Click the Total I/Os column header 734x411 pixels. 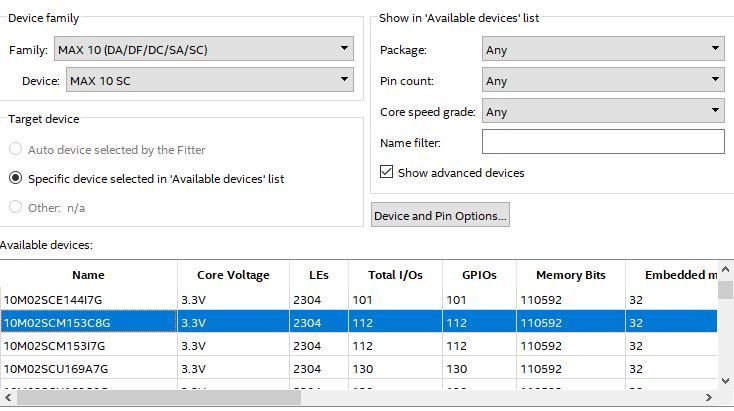[x=395, y=275]
